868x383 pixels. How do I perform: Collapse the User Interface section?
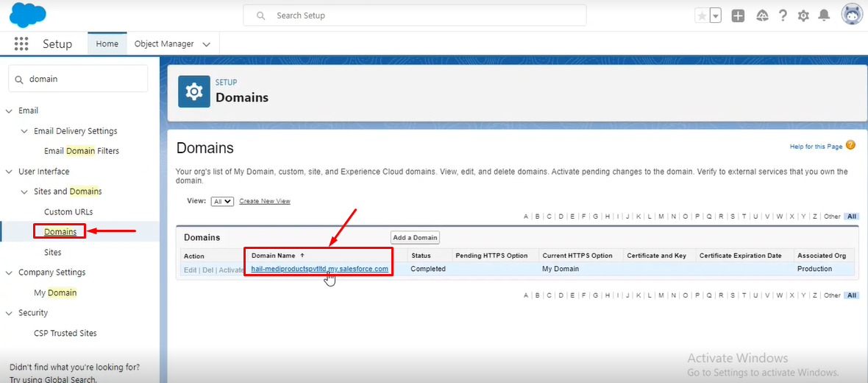(x=8, y=172)
